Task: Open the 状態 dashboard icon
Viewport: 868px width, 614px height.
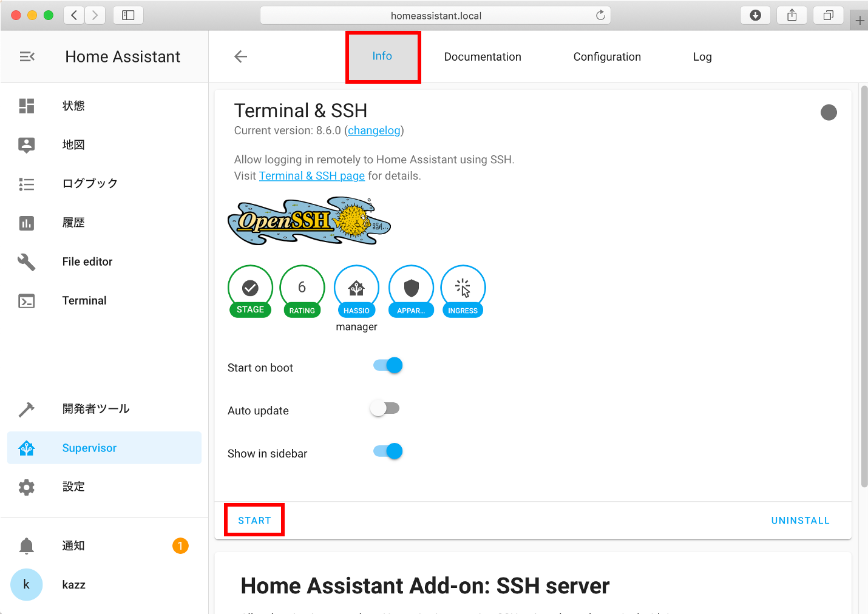Action: [27, 106]
